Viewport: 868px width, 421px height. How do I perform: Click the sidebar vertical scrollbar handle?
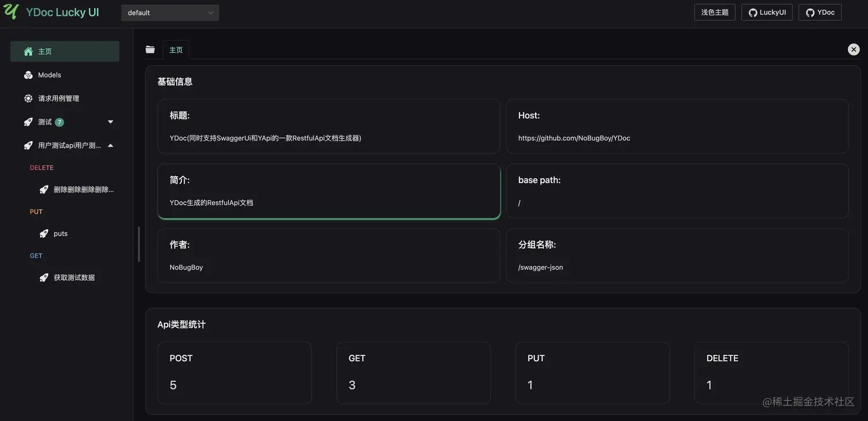(x=139, y=244)
